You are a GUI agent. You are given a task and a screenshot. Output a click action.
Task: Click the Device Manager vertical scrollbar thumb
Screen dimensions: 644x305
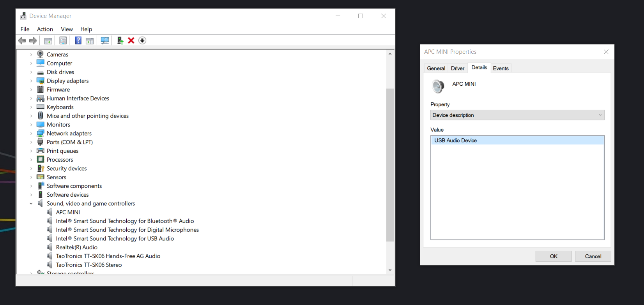point(390,165)
